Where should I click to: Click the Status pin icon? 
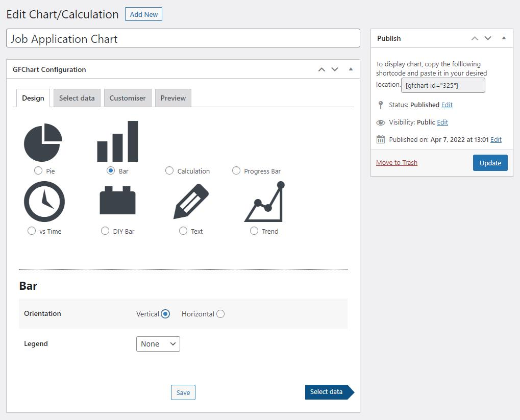pyautogui.click(x=381, y=105)
